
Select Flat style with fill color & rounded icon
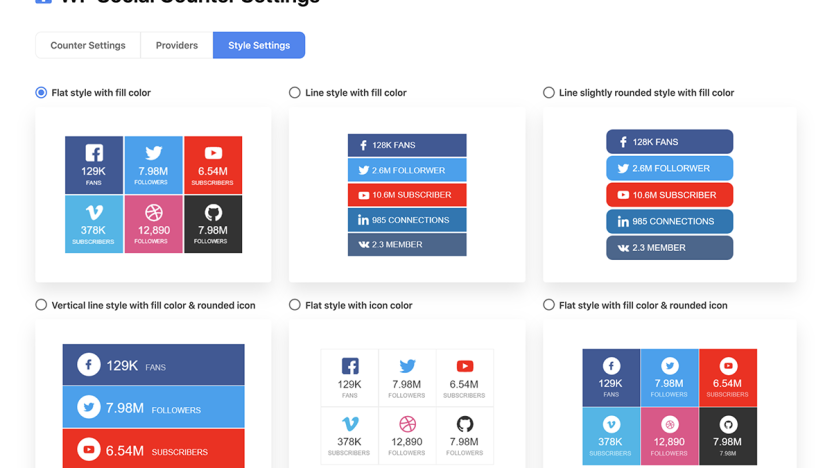pyautogui.click(x=549, y=305)
